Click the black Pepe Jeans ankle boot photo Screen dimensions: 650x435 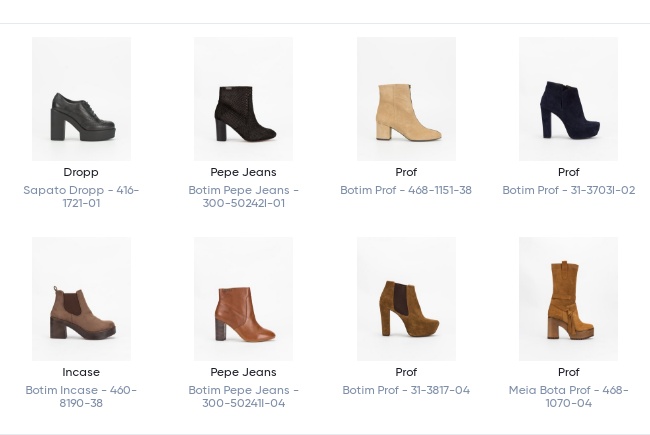pos(243,99)
